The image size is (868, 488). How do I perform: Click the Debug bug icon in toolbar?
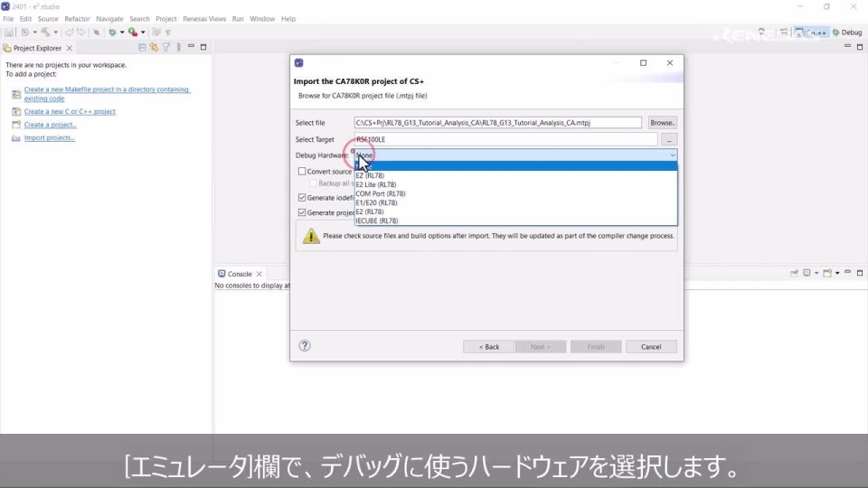[112, 33]
